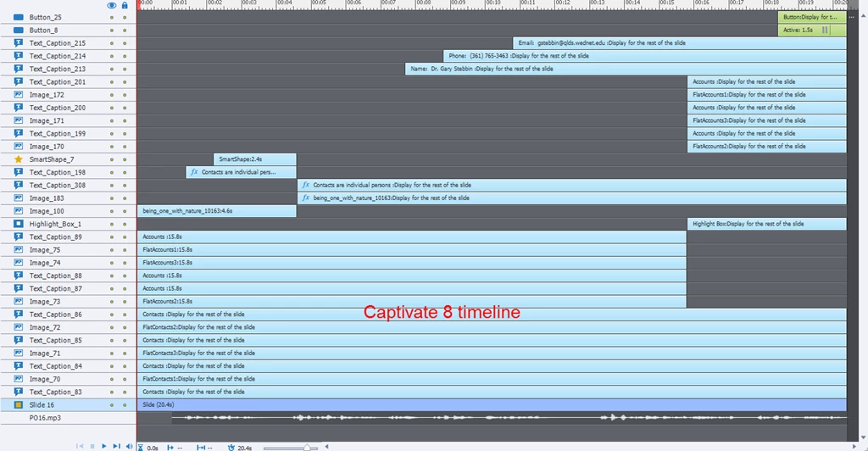
Task: Click the Text_Caption_88 caption icon
Action: (x=19, y=275)
